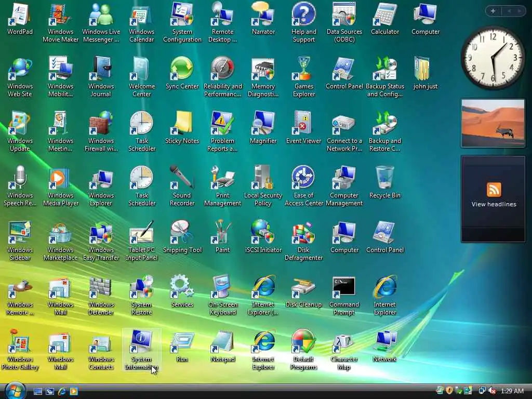
Task: Select the john just folder
Action: coord(425,74)
